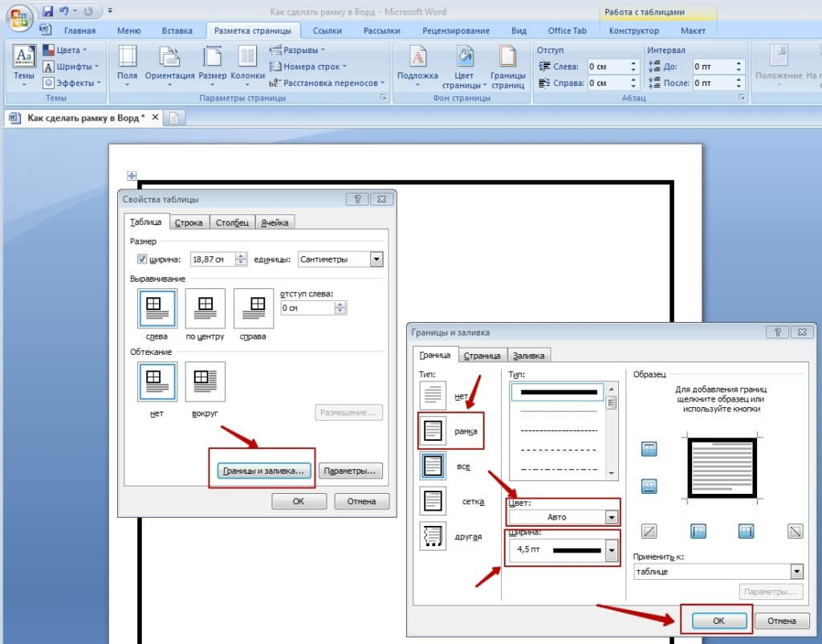The image size is (822, 644).
Task: Open the Watermark (Подложка) tool
Action: (x=417, y=64)
